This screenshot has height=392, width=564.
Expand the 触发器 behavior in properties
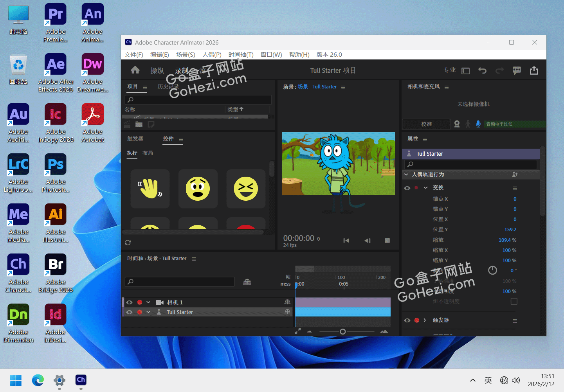point(425,320)
